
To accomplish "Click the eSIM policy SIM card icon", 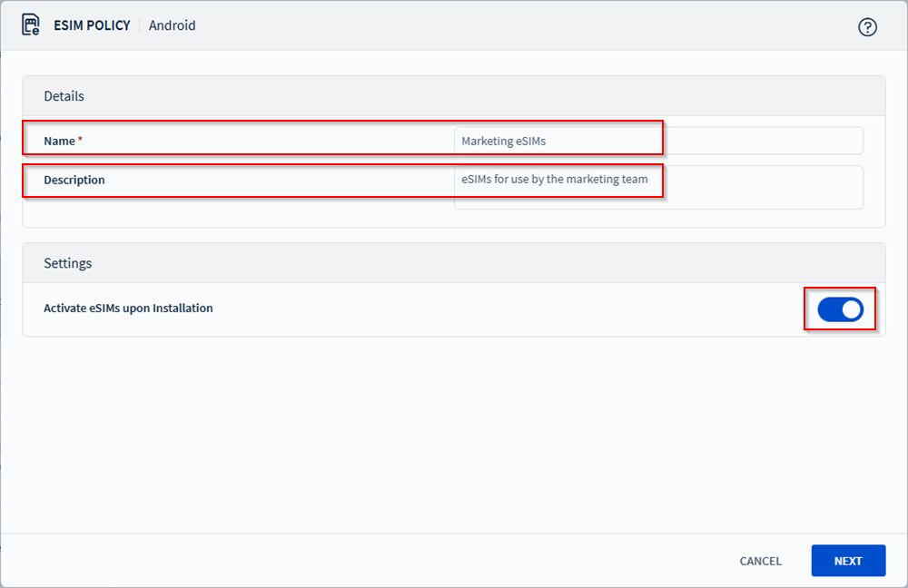I will pos(31,25).
